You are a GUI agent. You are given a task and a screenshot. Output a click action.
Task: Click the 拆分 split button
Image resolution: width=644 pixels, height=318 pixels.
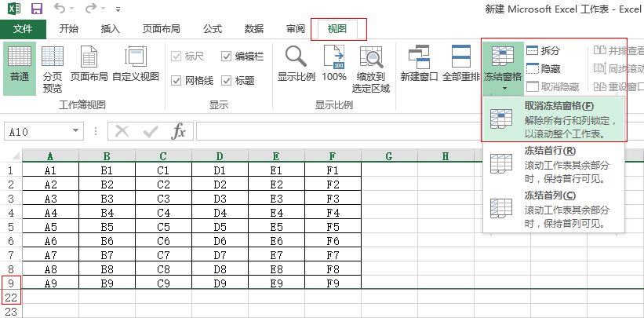[544, 50]
